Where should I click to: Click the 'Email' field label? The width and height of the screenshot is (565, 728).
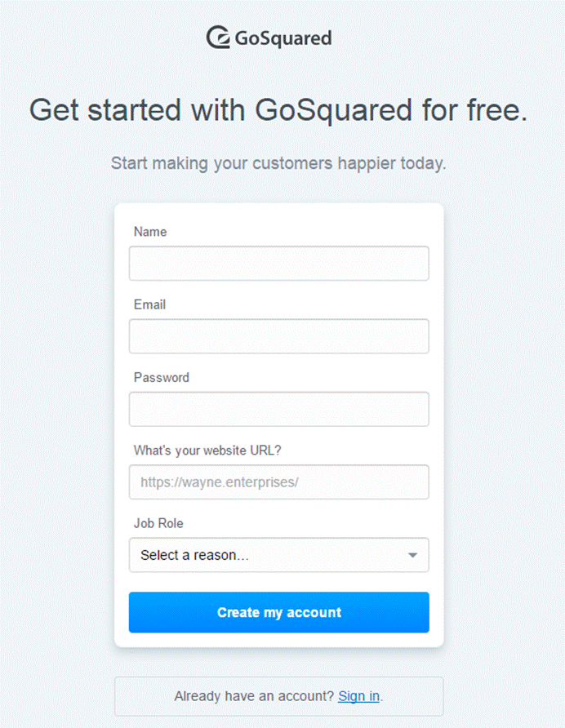coord(149,304)
